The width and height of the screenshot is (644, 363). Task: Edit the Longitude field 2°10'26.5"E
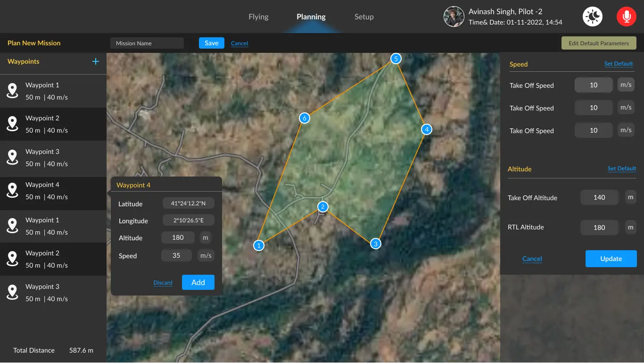coord(189,220)
